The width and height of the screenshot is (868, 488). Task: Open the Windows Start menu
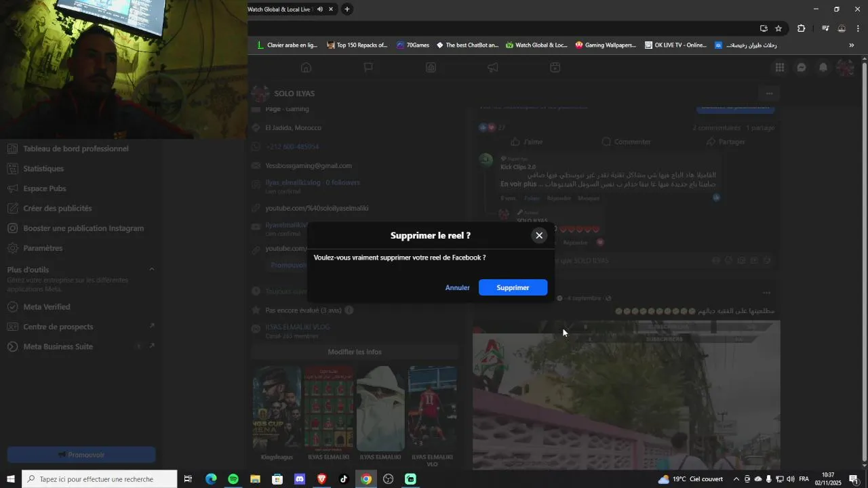11,479
